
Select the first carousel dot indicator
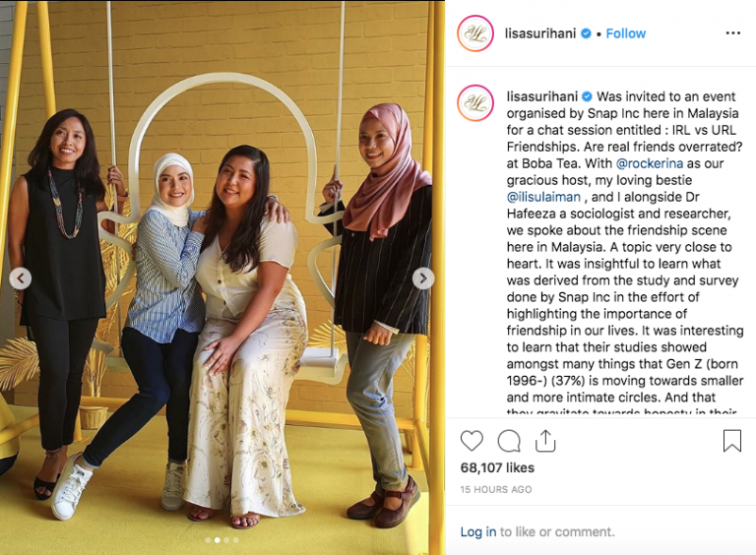(x=208, y=540)
